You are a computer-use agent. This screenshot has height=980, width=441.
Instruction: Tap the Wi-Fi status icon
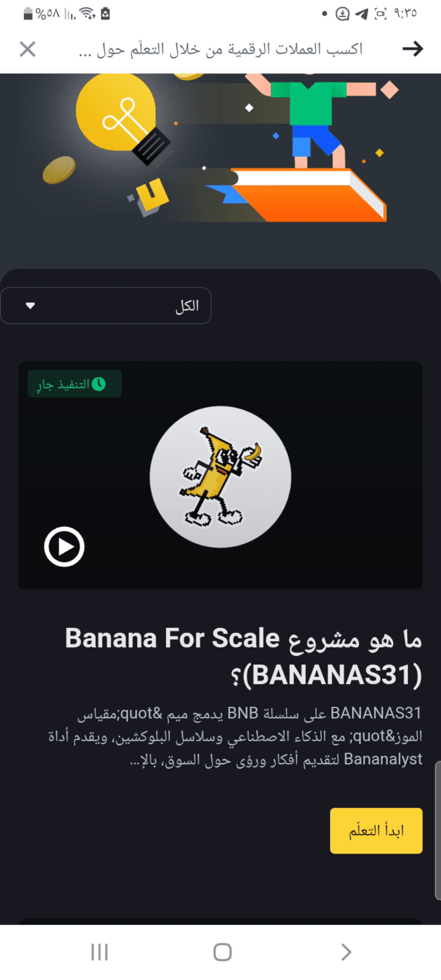[x=87, y=14]
